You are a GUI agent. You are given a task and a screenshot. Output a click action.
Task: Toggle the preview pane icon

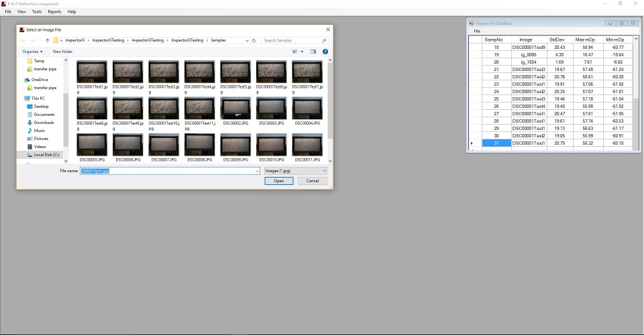pyautogui.click(x=313, y=52)
